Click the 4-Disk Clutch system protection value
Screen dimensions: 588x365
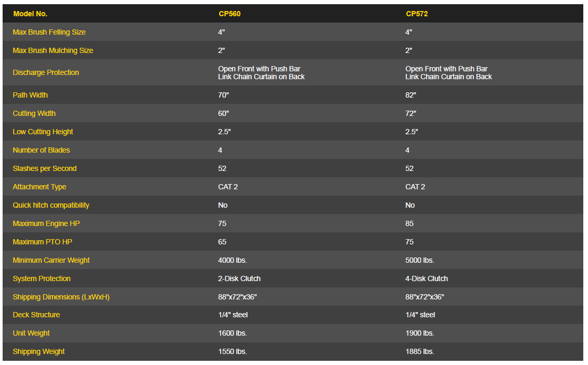tap(427, 278)
